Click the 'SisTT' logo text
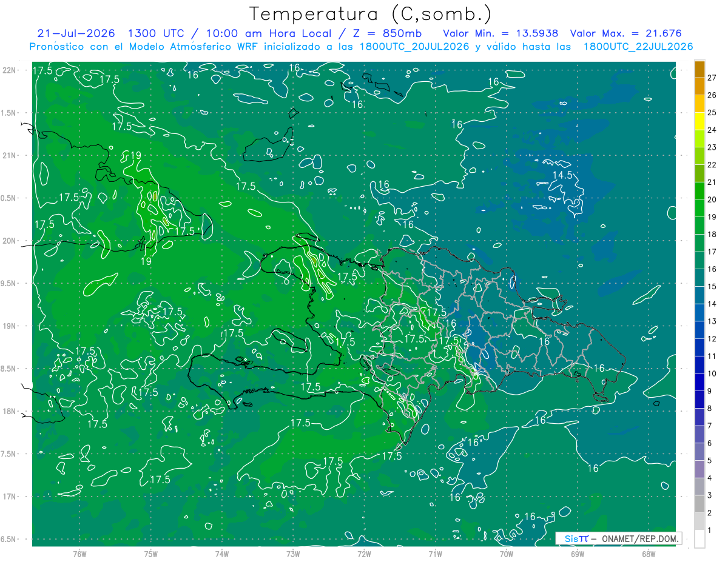 click(x=576, y=538)
